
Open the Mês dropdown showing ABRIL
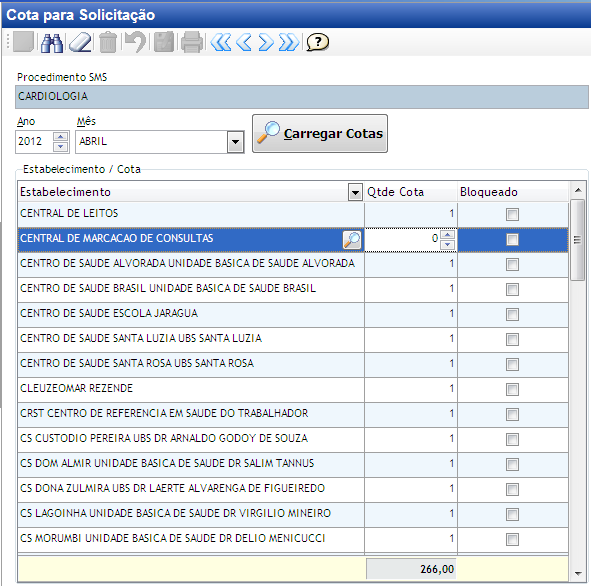pos(236,142)
